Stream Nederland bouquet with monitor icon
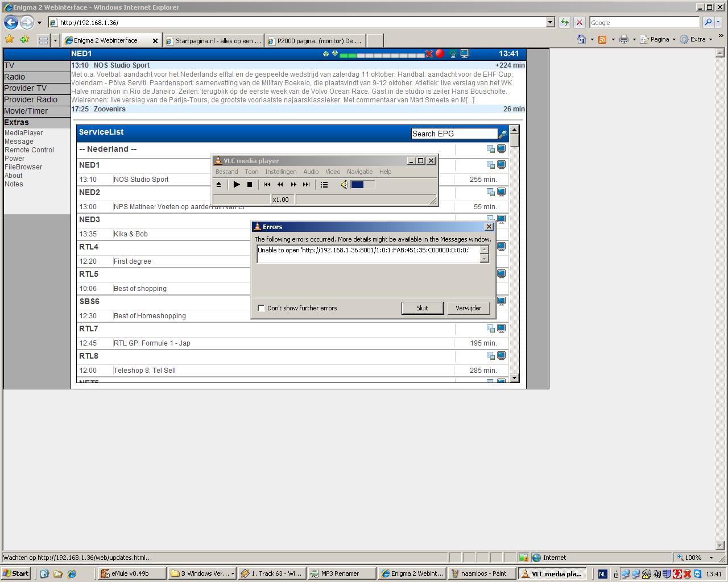 coord(502,149)
